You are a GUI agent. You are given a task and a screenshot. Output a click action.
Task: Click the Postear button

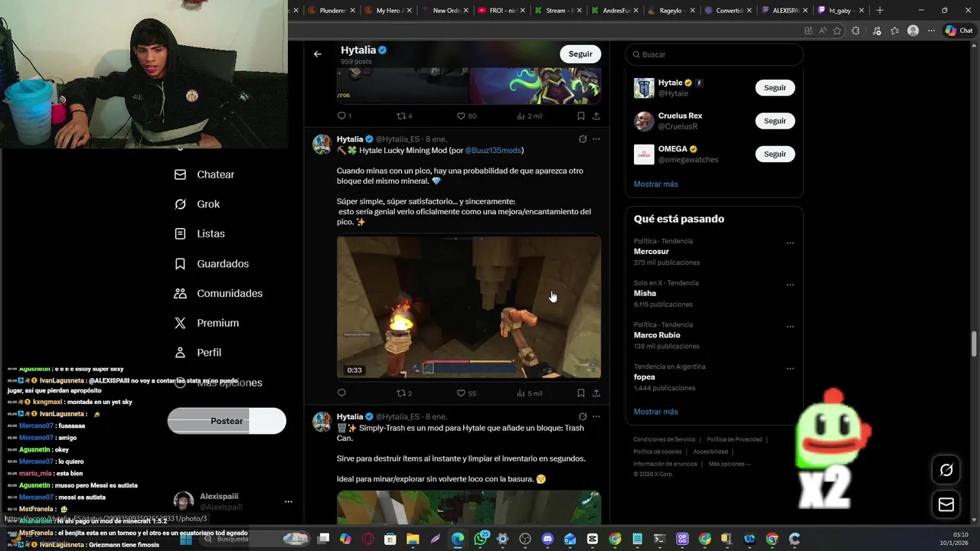(227, 421)
